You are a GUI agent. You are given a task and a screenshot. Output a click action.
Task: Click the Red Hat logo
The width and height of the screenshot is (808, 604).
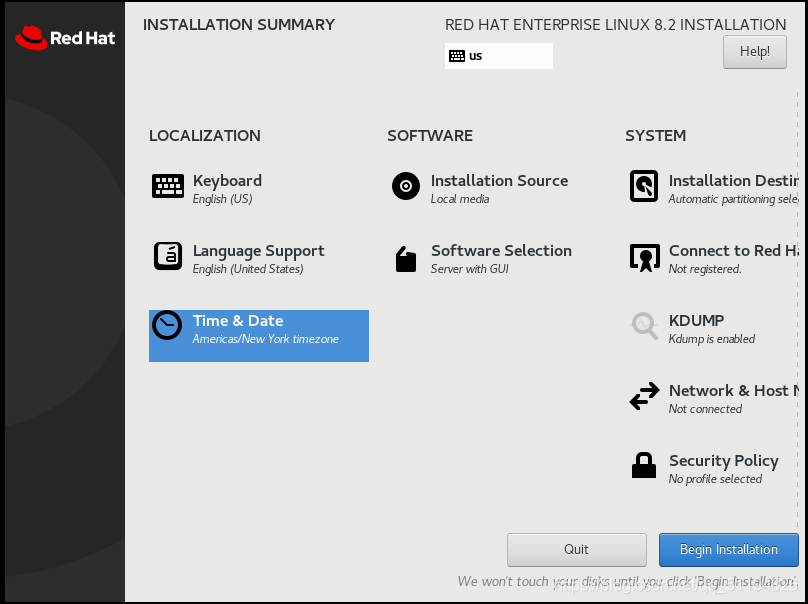[x=65, y=38]
